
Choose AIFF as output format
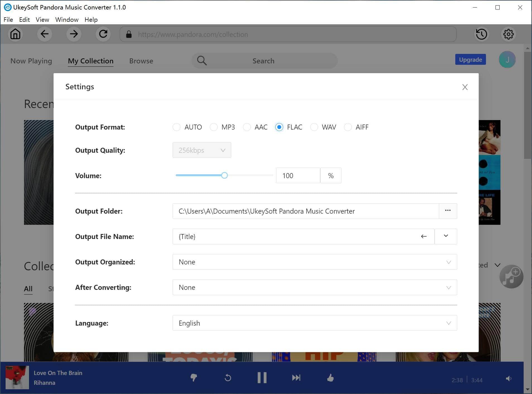click(348, 127)
